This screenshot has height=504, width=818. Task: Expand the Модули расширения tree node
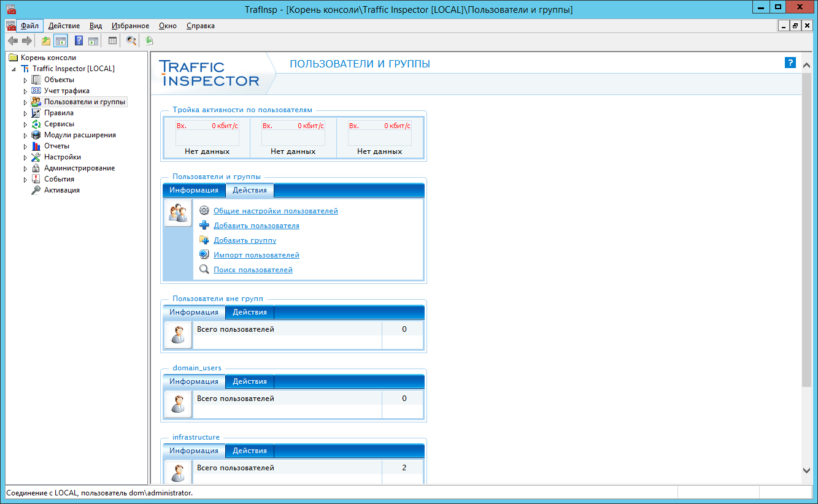pos(25,135)
